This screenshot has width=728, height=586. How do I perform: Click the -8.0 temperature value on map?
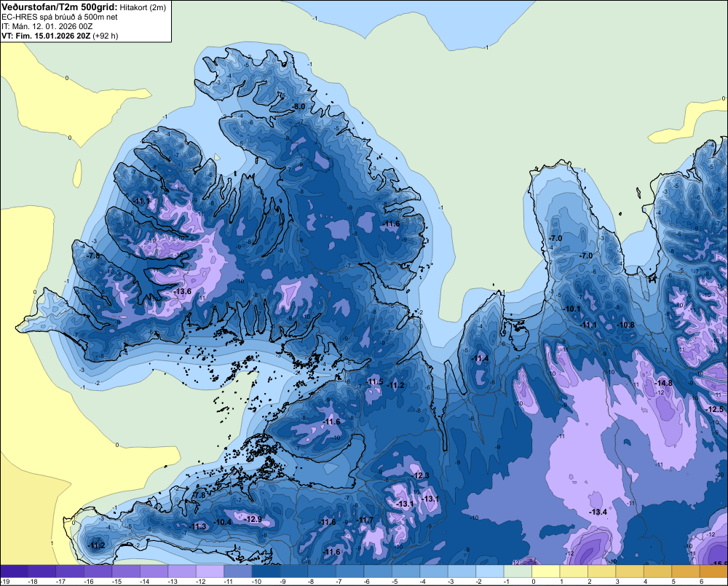298,107
